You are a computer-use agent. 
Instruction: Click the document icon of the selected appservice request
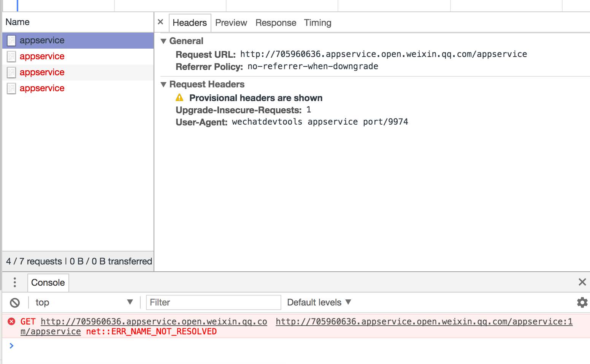11,40
